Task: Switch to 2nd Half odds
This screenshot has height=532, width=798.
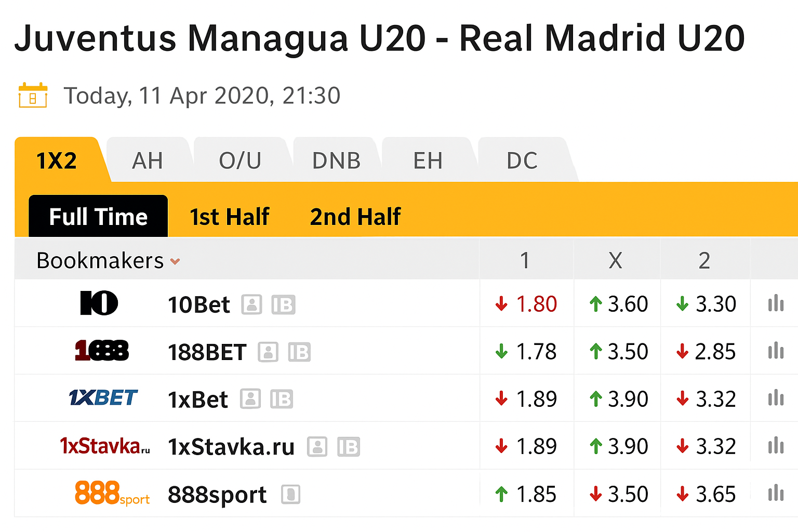Action: [355, 217]
